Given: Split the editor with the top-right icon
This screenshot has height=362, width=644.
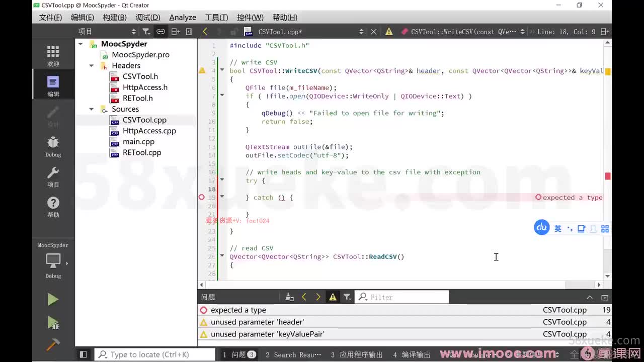Looking at the screenshot, I should tap(605, 31).
